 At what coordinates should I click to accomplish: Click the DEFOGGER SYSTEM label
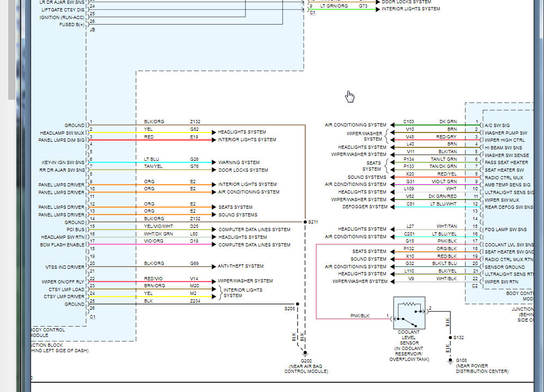[x=365, y=207]
